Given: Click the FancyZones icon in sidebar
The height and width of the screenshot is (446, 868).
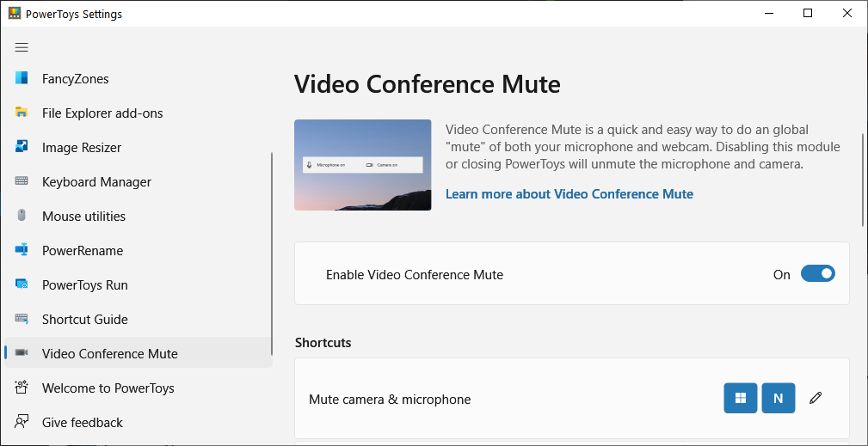Looking at the screenshot, I should point(22,79).
